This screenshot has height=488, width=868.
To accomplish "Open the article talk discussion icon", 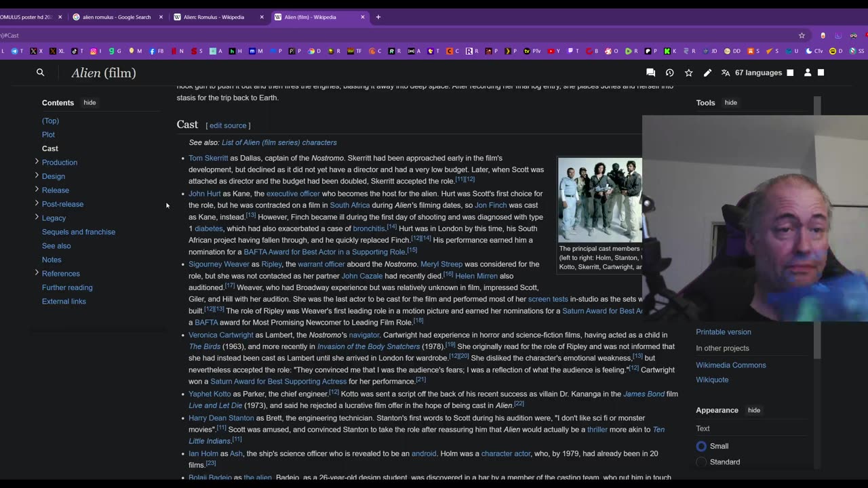I will tap(650, 73).
